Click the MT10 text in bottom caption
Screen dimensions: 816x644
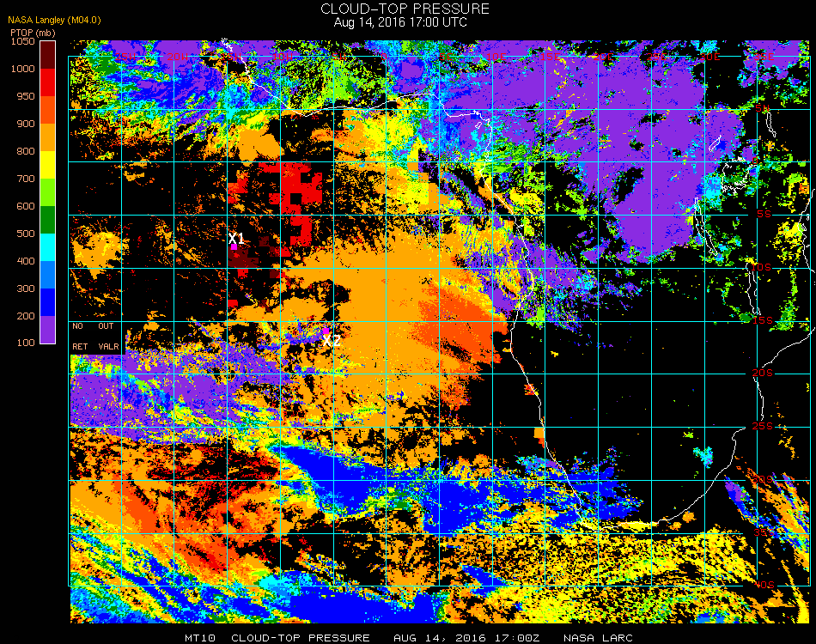click(200, 638)
